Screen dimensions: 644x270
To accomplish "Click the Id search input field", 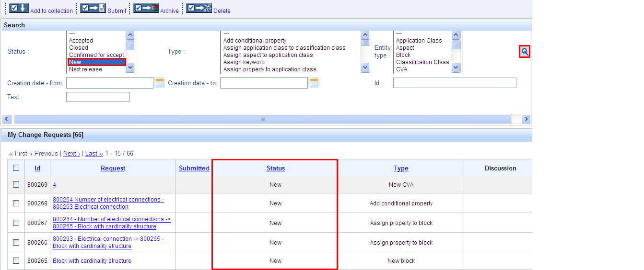I will pos(455,83).
